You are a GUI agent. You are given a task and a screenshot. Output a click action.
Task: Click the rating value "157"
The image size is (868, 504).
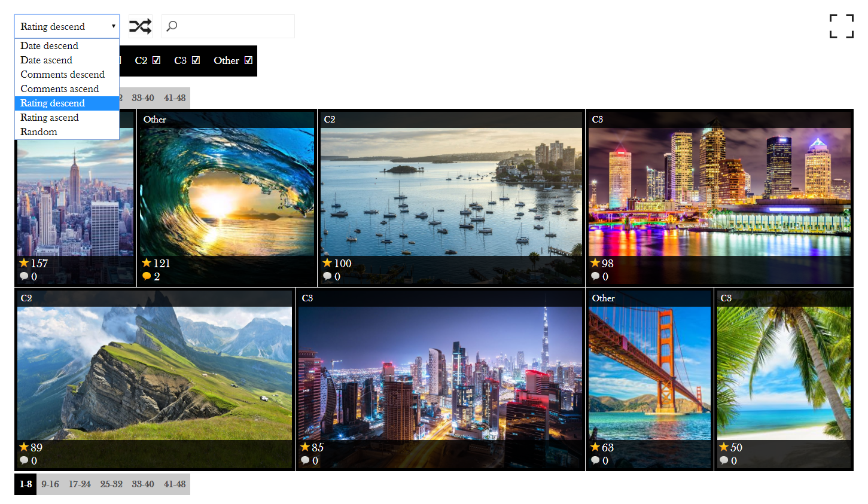tap(39, 263)
